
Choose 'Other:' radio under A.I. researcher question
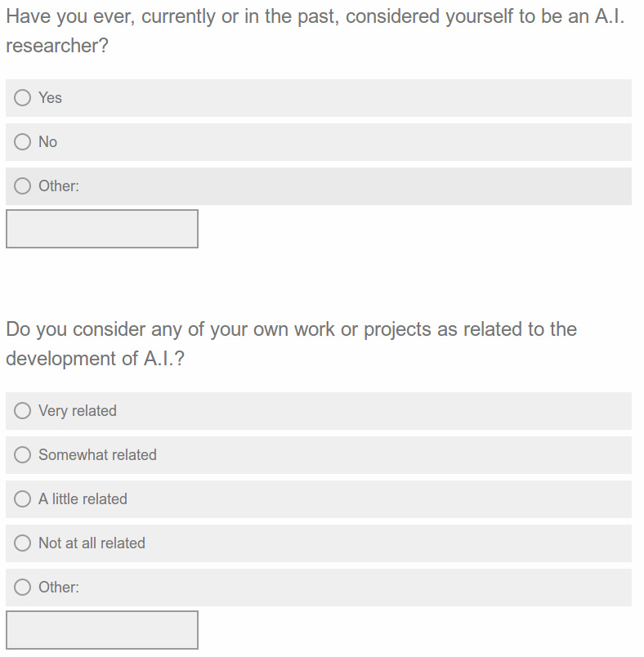[x=23, y=186]
